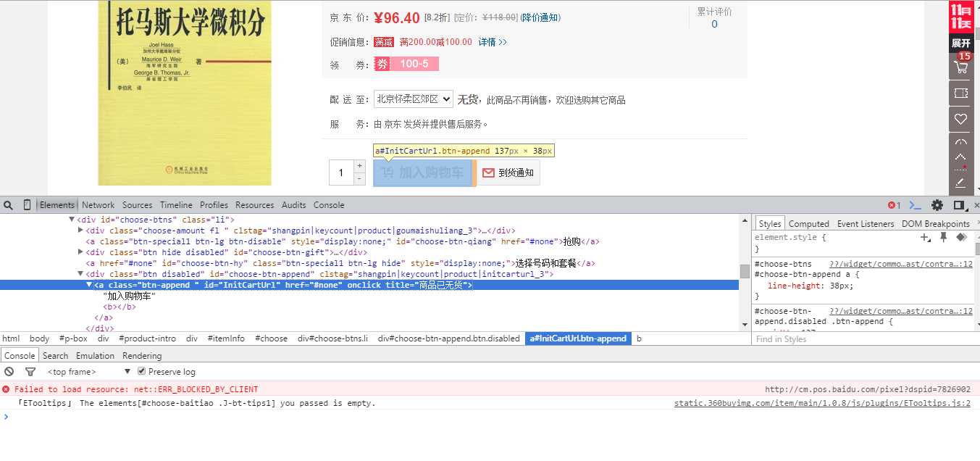Open the cm.pos.baidu.com pixel URL link
Screen dimensions: 980x461
point(868,389)
